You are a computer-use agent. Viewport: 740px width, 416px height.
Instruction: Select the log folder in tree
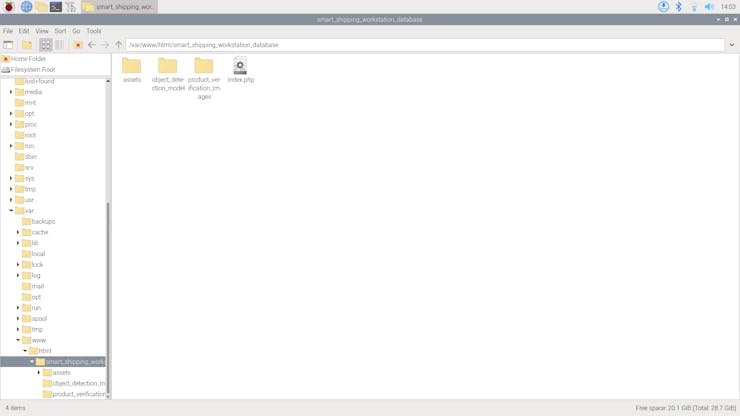pyautogui.click(x=32, y=275)
